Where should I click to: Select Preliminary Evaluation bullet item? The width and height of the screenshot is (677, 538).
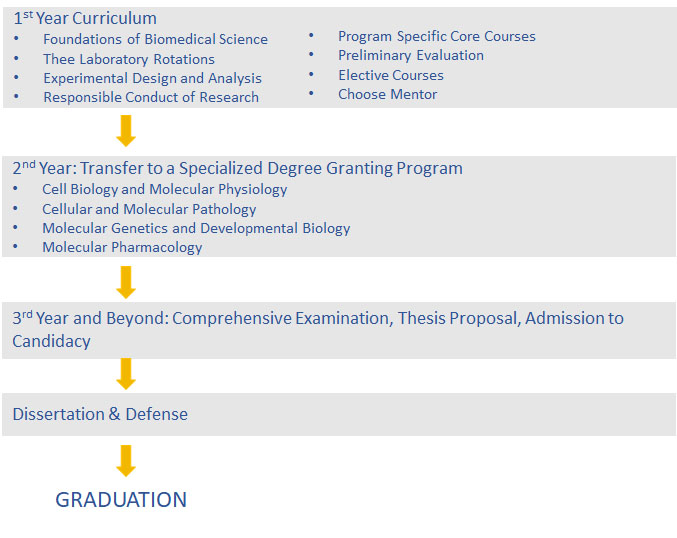click(x=411, y=55)
